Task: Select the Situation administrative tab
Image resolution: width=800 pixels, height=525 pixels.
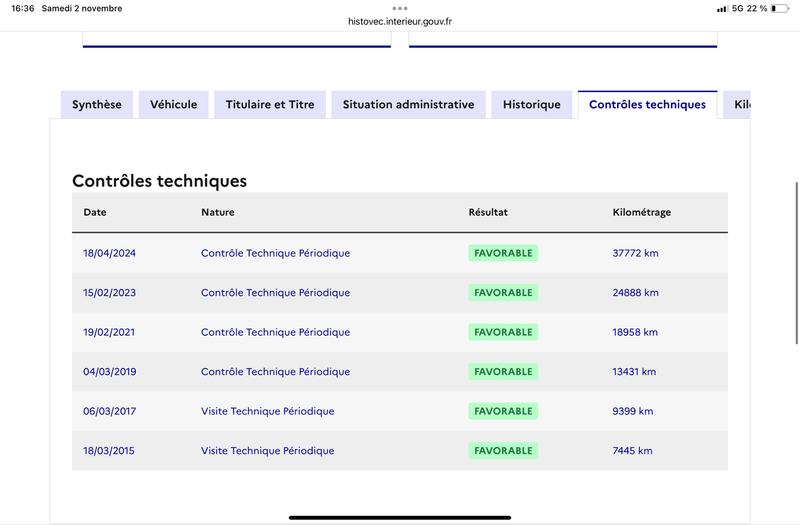Action: pos(408,105)
